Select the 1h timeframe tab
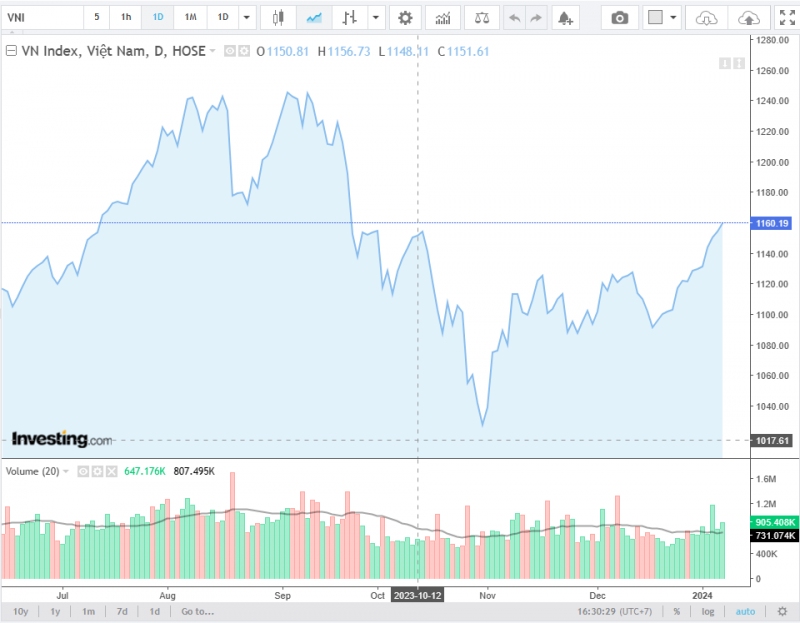The width and height of the screenshot is (800, 623). [x=125, y=18]
